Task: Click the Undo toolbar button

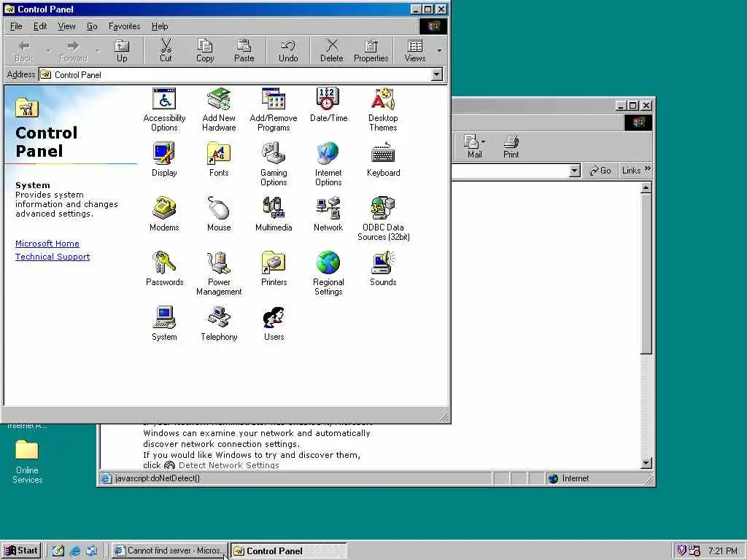Action: (x=287, y=51)
